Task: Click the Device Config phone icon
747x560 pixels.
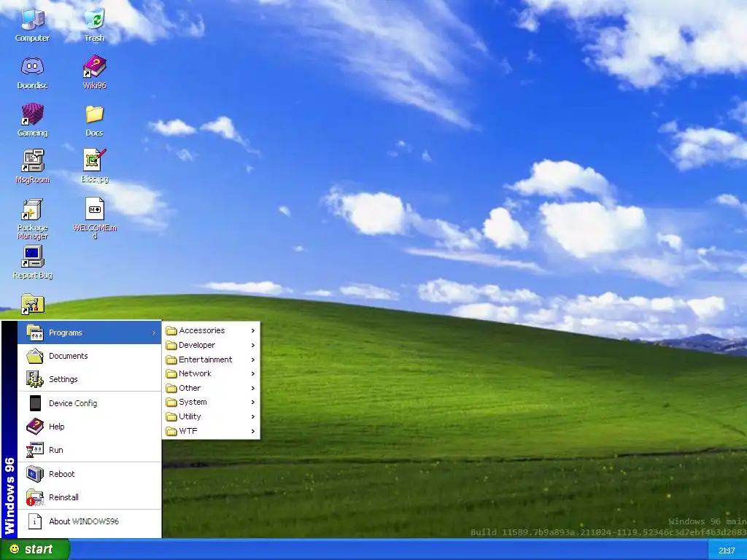Action: tap(35, 402)
